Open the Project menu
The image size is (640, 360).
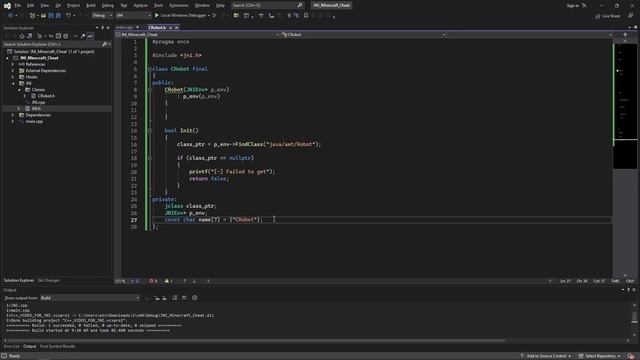[x=73, y=5]
